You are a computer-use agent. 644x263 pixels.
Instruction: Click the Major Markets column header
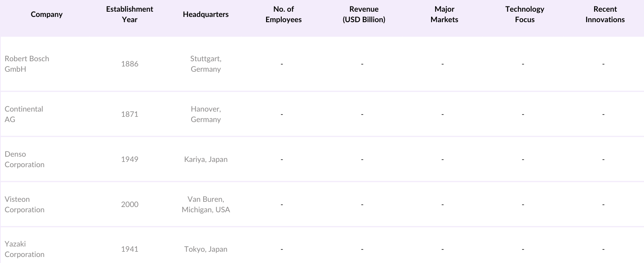point(444,14)
